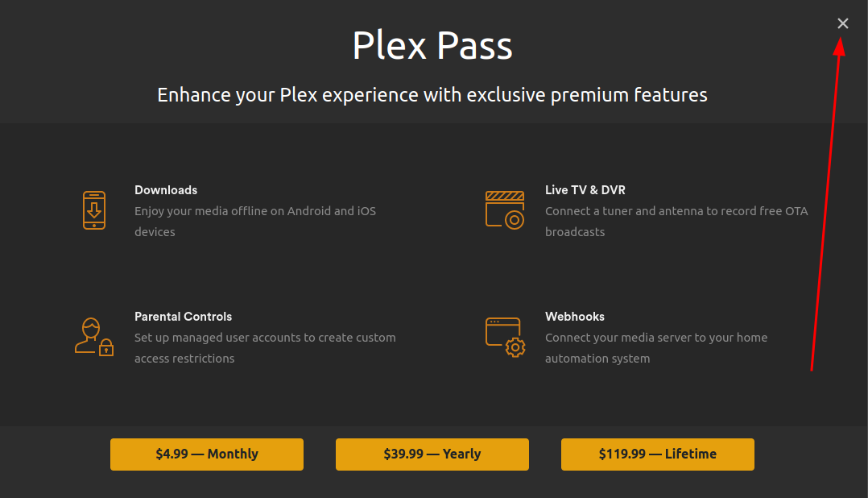868x498 pixels.
Task: Choose the $4.99 Monthly plan
Action: [x=206, y=454]
